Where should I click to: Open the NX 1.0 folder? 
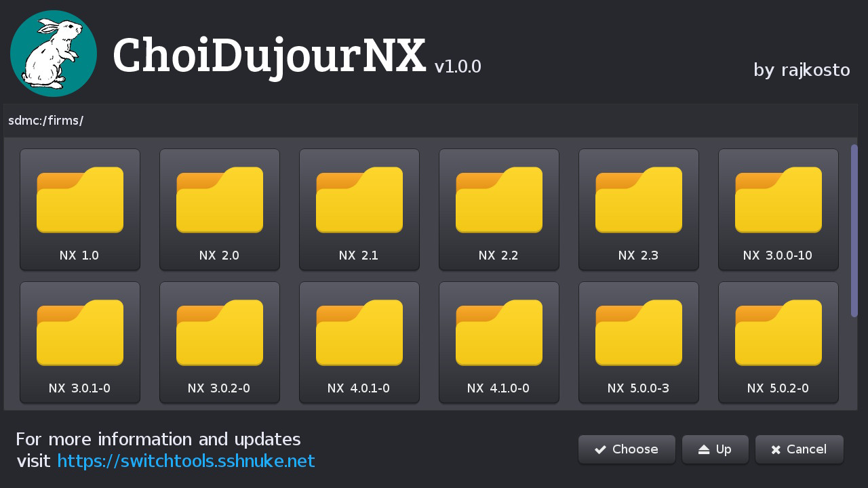tap(80, 209)
